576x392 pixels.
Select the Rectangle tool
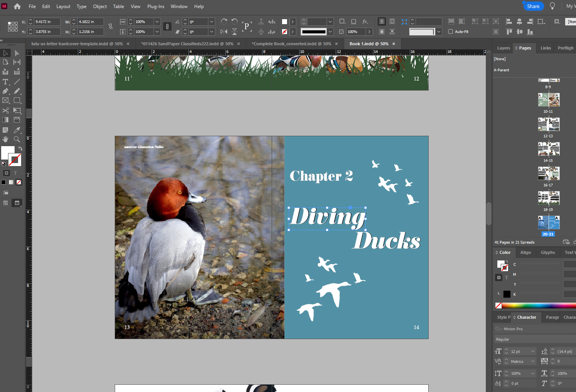[17, 100]
